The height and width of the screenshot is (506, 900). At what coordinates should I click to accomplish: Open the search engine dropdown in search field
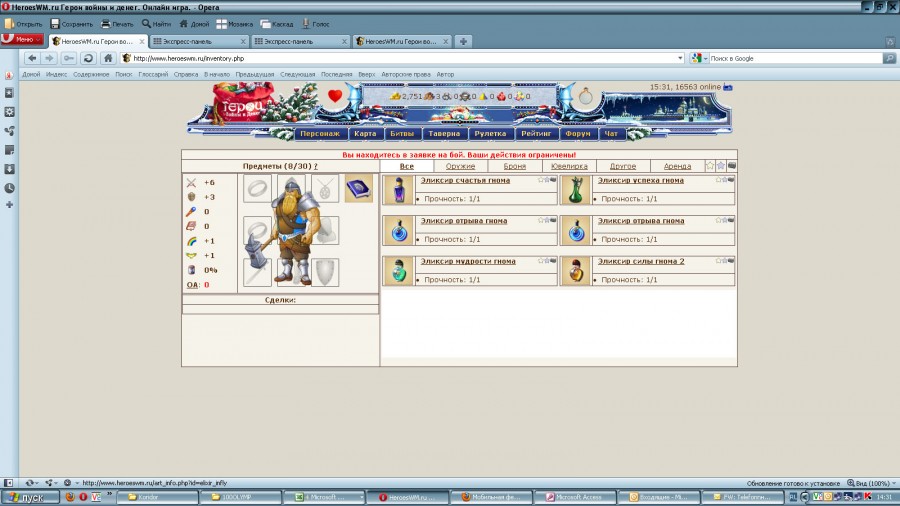click(697, 58)
